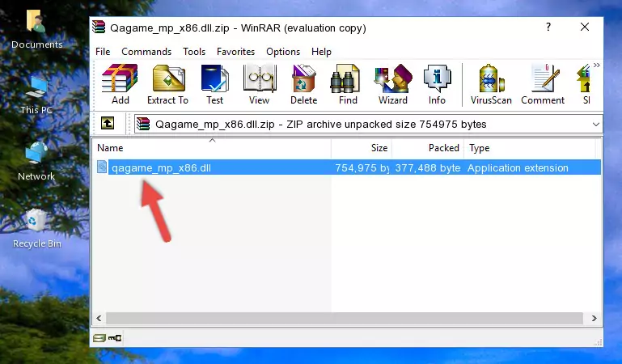Image resolution: width=622 pixels, height=364 pixels.
Task: Select the This PC desktop icon
Action: click(x=36, y=95)
